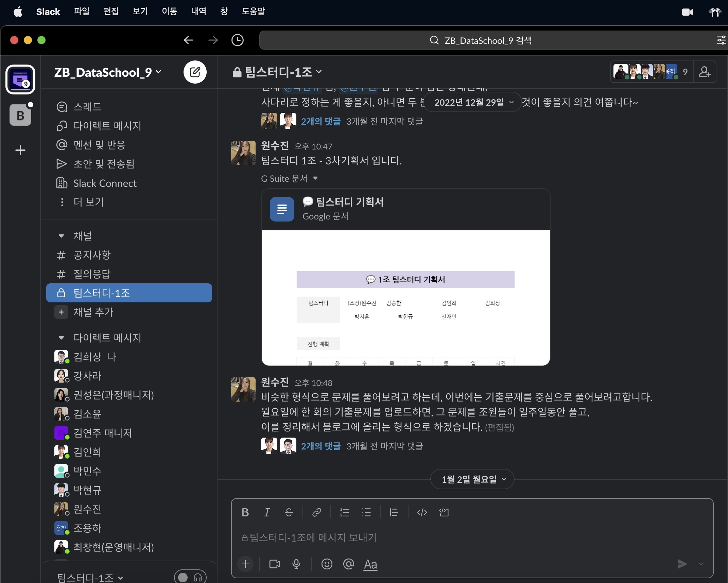The height and width of the screenshot is (583, 728).
Task: Open the G Suite 문서 attachment menu
Action: (x=315, y=178)
